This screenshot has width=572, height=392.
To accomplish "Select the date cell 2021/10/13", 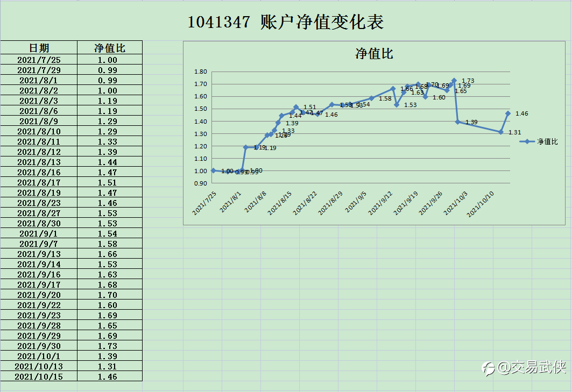I will click(x=39, y=366).
